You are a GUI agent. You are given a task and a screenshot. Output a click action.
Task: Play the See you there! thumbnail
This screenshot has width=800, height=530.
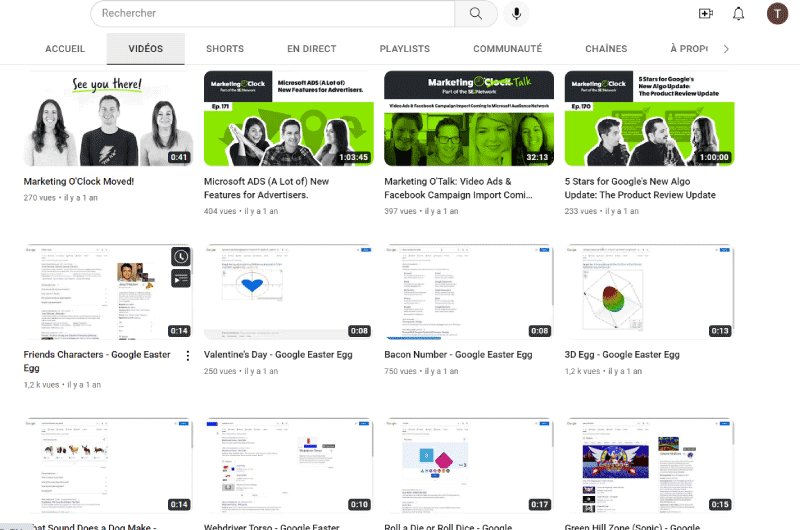pos(108,118)
